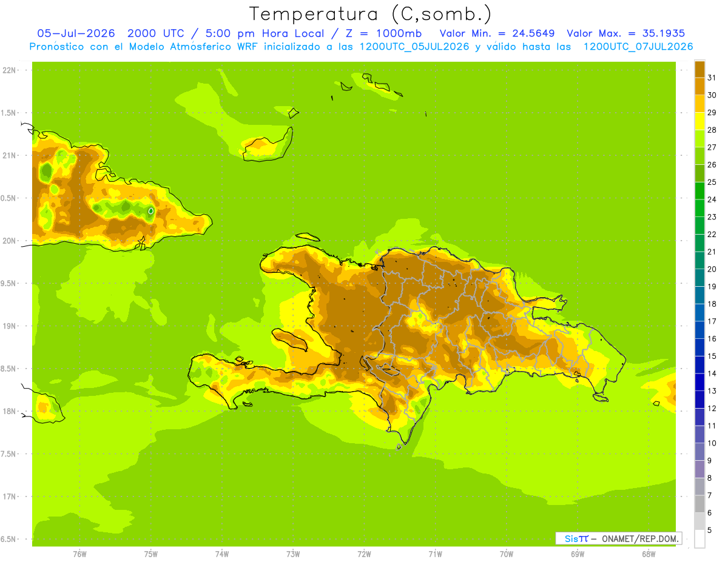Click the green swatch between 26 and 27

699,156
